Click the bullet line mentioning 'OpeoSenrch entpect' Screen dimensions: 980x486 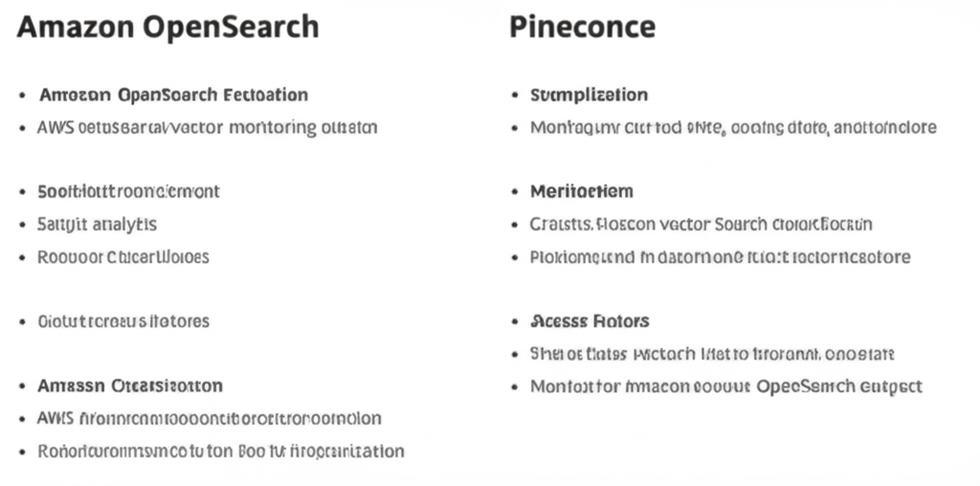tap(725, 387)
